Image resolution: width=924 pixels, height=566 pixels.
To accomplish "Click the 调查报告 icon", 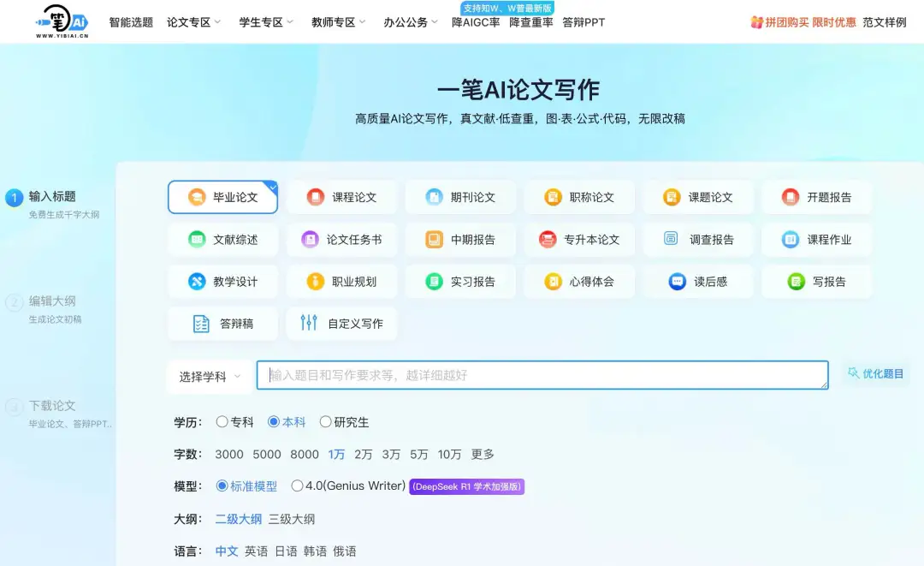I will [671, 238].
